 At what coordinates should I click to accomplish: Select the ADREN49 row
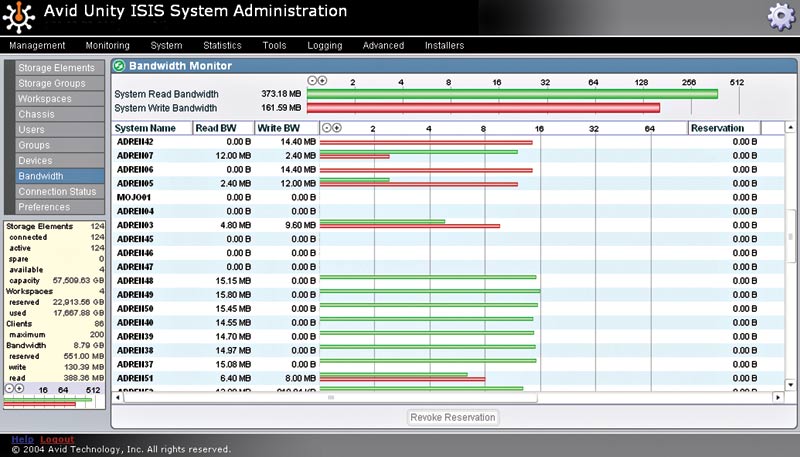tap(448, 294)
